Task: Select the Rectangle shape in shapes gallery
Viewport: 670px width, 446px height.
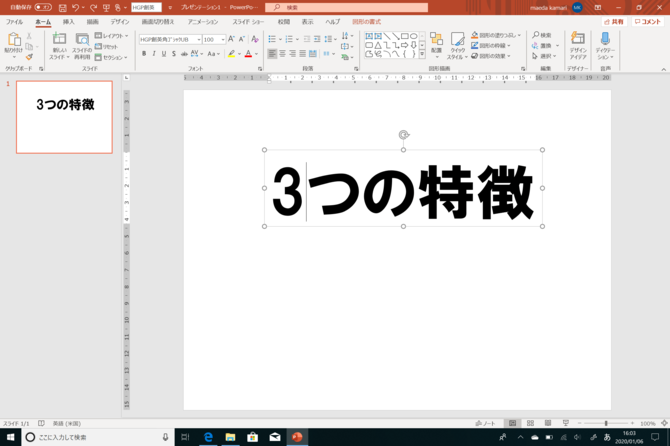Action: pos(404,36)
